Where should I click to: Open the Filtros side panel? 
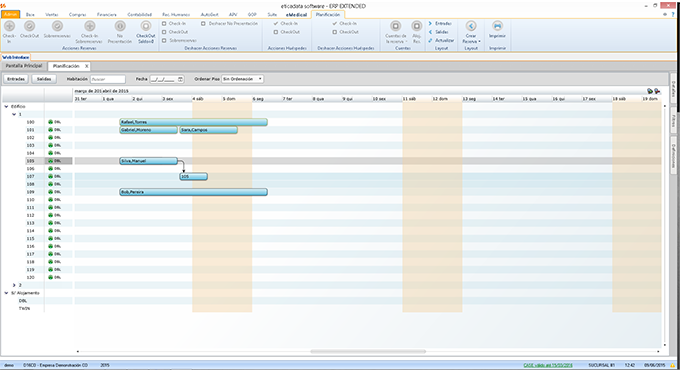[x=673, y=120]
